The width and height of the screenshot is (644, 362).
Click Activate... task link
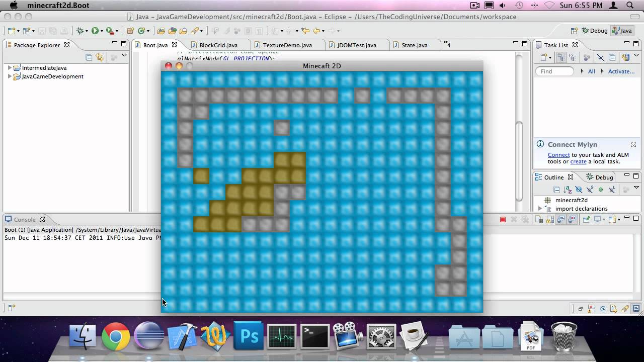pyautogui.click(x=621, y=71)
